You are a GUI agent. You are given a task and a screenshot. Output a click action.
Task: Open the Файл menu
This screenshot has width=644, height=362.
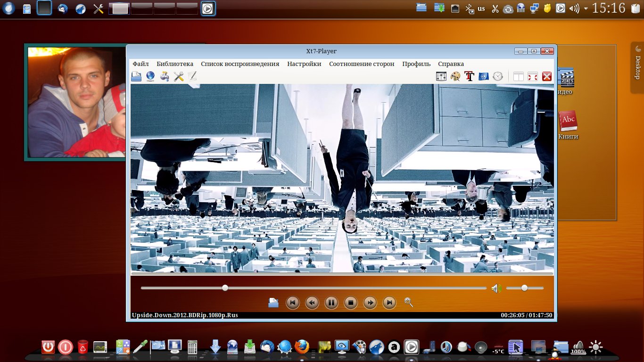point(140,64)
